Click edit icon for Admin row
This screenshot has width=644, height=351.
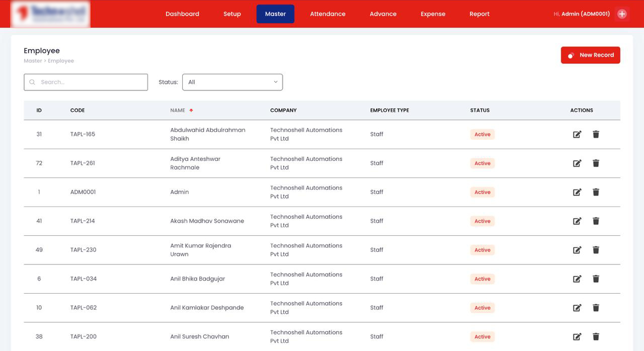(577, 192)
